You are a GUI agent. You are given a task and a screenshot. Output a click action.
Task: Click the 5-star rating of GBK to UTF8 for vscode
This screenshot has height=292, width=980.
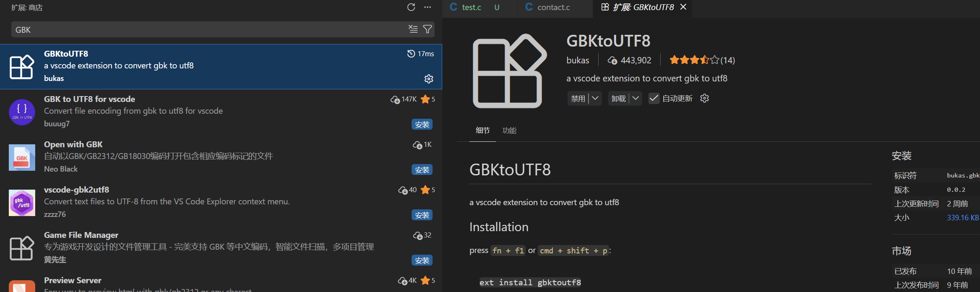428,99
